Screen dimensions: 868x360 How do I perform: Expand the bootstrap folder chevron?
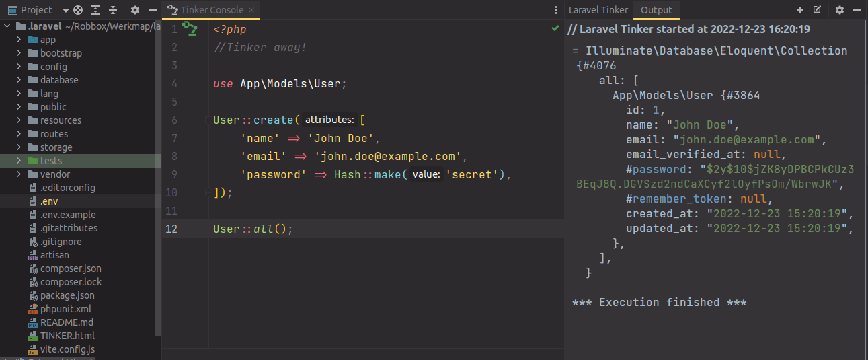[x=19, y=53]
